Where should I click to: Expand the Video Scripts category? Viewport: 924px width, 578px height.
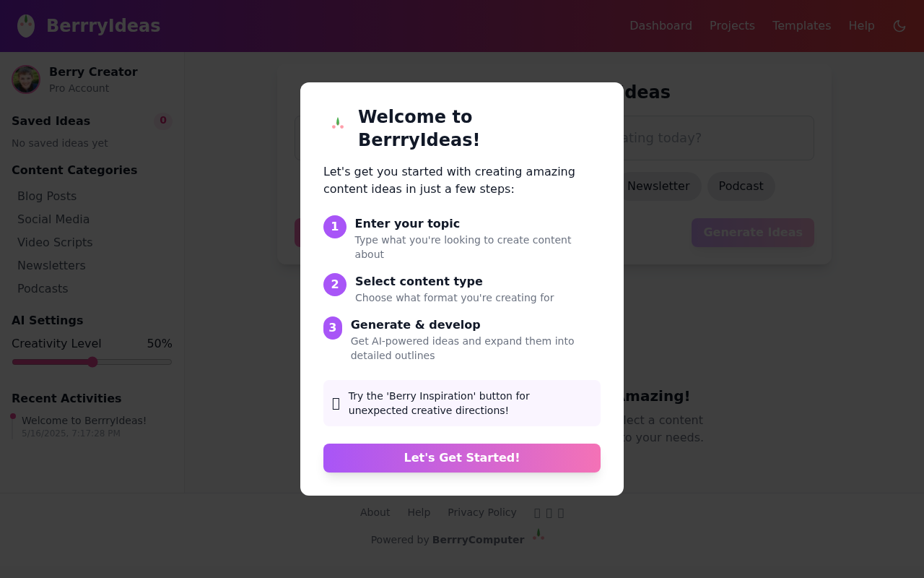[55, 242]
